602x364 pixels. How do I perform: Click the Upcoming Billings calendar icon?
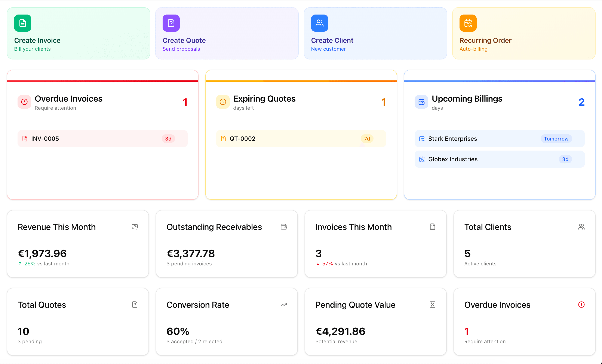pyautogui.click(x=421, y=102)
